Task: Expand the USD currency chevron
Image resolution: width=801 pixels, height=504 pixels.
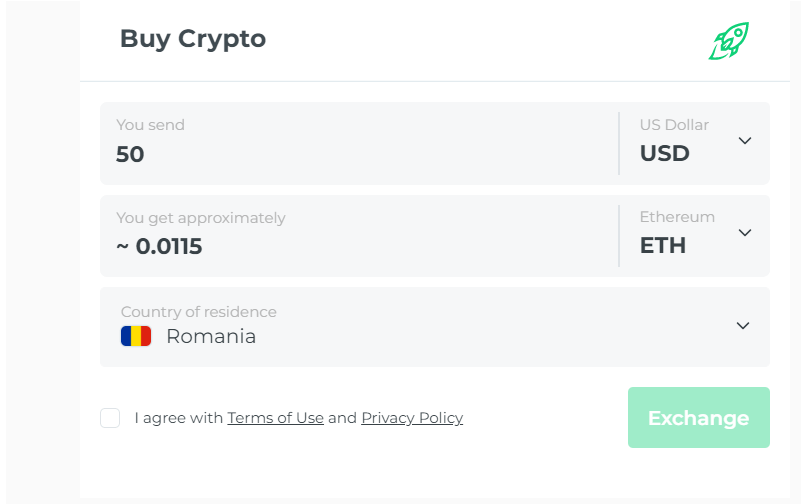Action: 745,140
